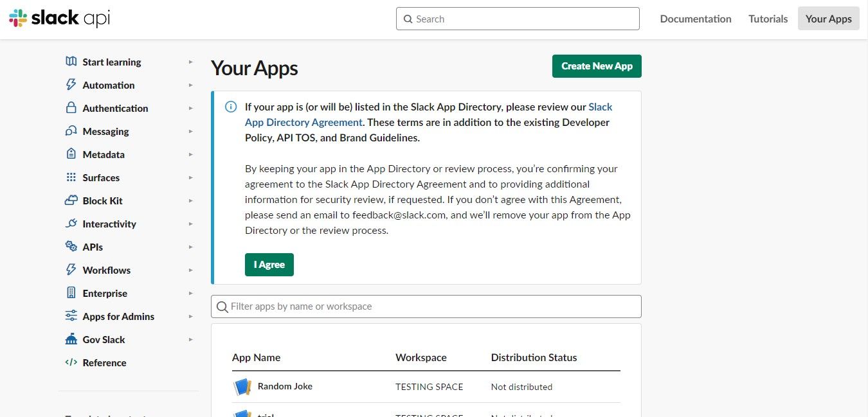Expand the Workflows sidebar section
Viewport: 868px width, 417px height.
[x=190, y=270]
